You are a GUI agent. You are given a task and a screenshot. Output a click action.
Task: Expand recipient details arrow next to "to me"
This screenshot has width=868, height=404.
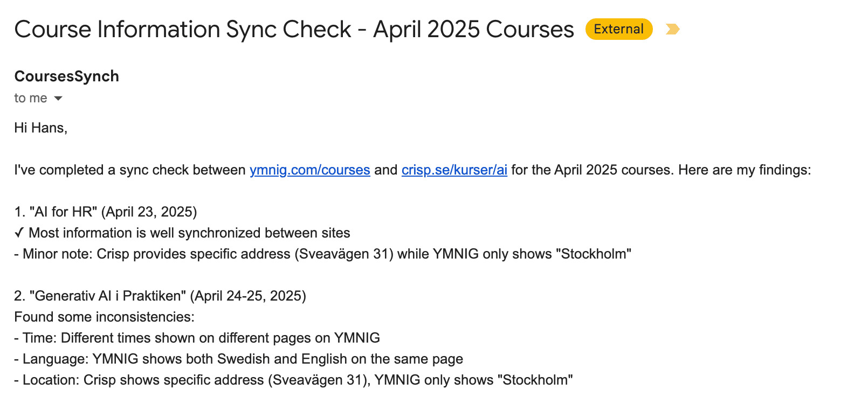pyautogui.click(x=58, y=98)
